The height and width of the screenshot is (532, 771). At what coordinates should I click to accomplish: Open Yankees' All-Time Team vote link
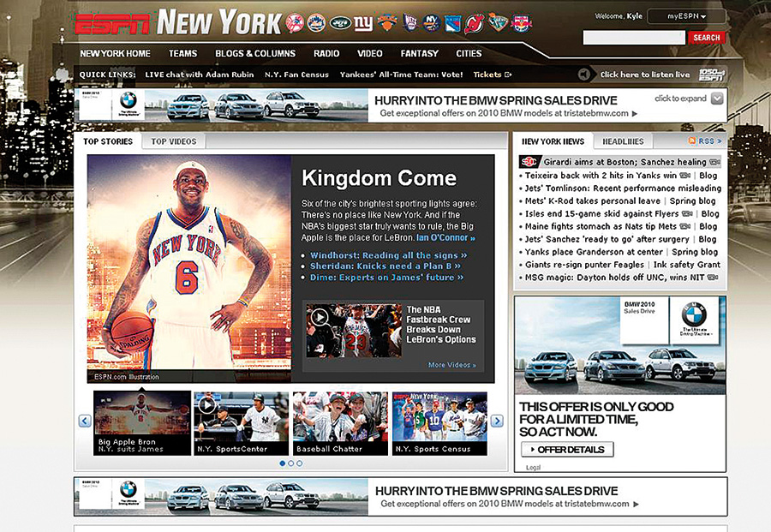[401, 75]
